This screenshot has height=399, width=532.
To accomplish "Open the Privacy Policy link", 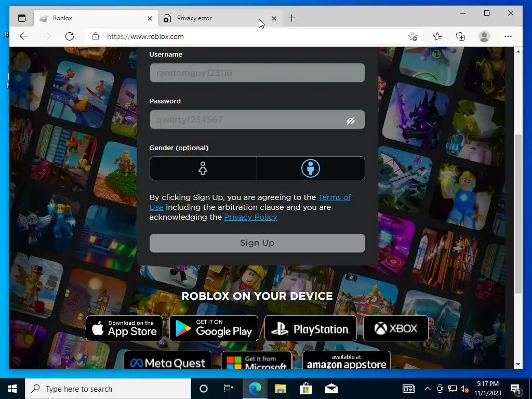I will (x=251, y=217).
